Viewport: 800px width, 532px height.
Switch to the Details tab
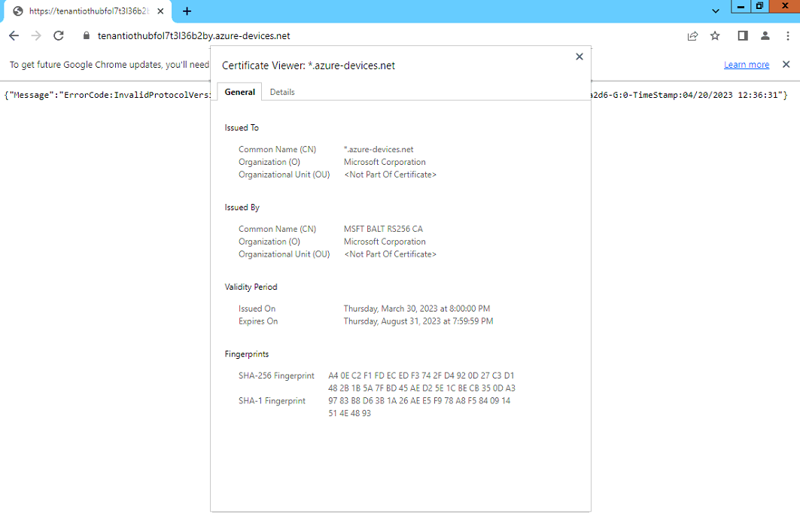coord(282,92)
